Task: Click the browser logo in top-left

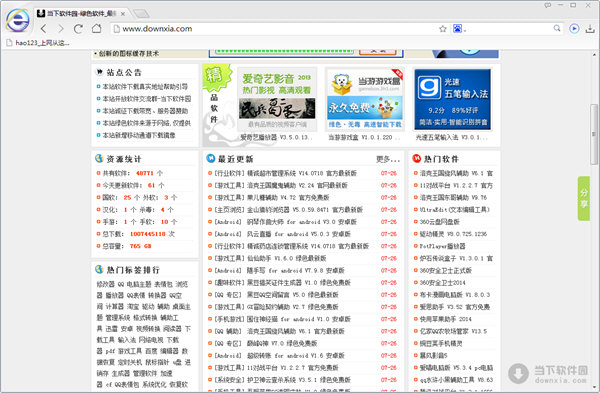Action: (x=17, y=20)
